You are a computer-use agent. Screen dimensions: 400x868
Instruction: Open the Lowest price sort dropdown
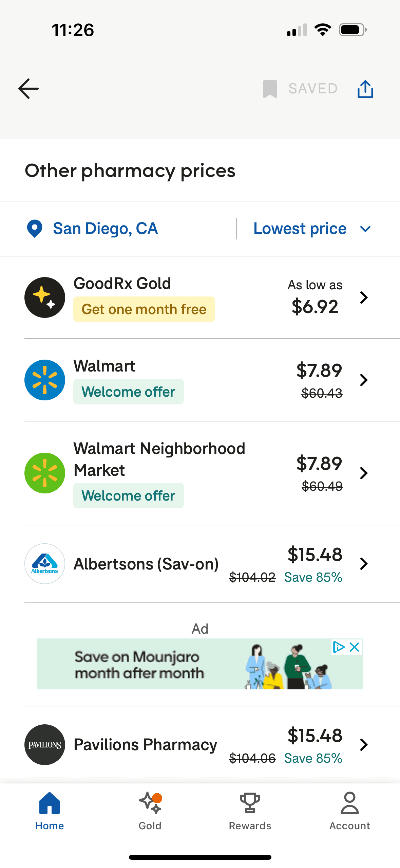[x=311, y=229]
